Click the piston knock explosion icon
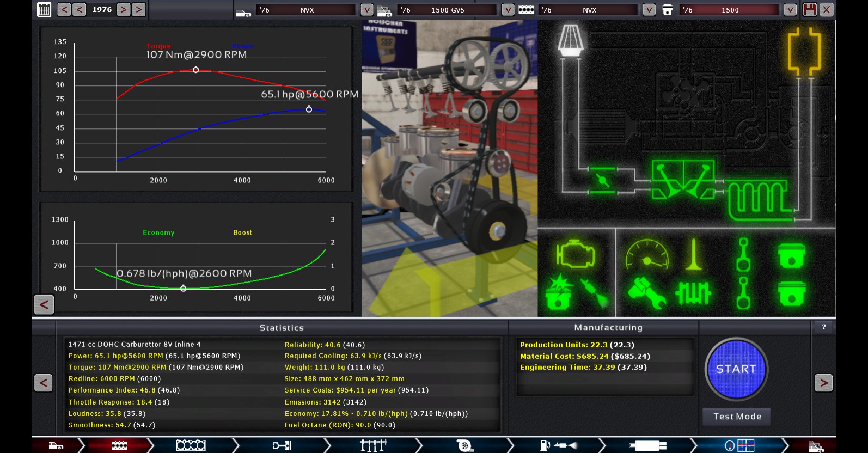 coord(559,292)
